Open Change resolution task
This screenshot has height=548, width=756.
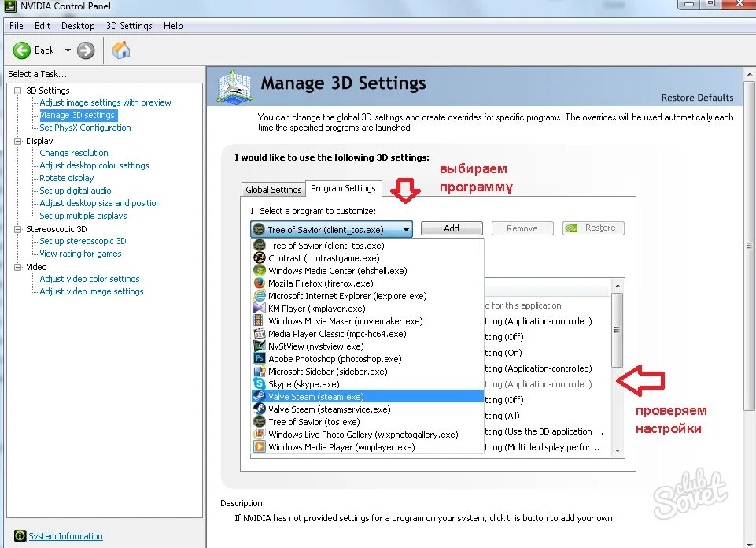(74, 153)
